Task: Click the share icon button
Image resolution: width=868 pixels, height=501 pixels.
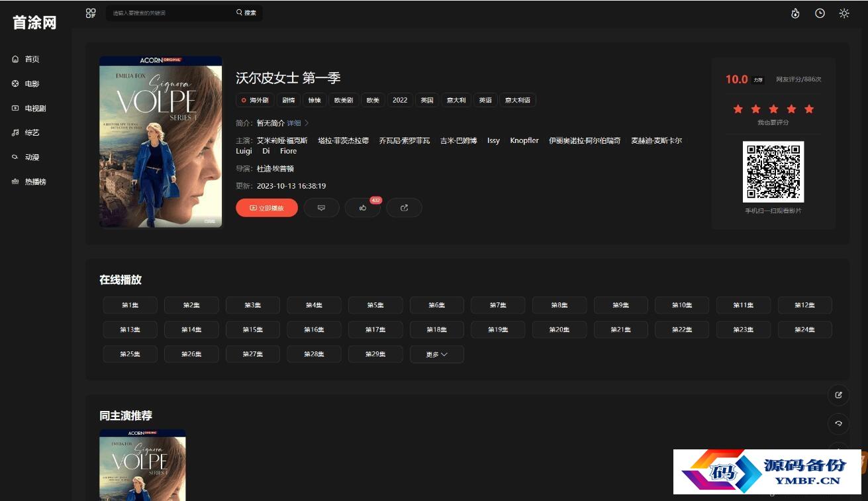Action: (x=405, y=208)
